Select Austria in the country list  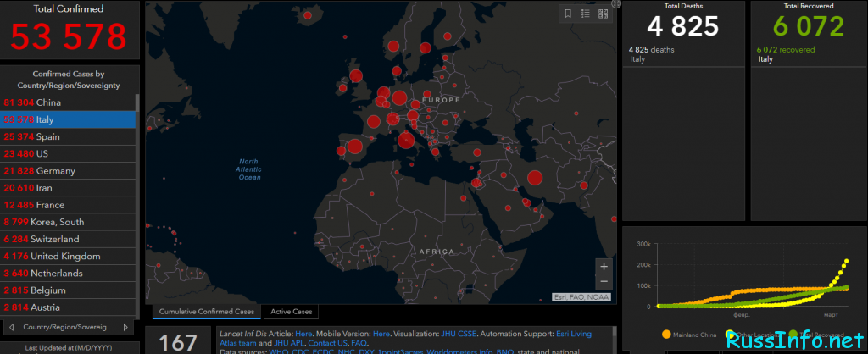click(68, 307)
